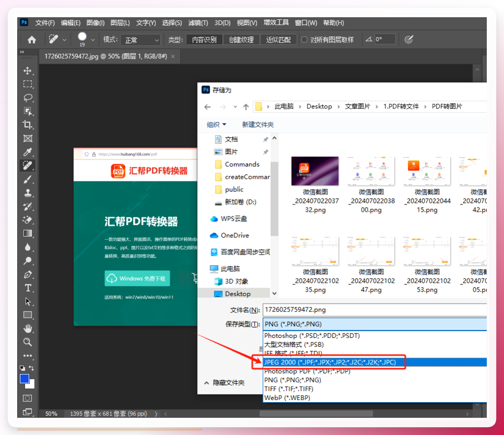
Task: Select the 近似匹配 type button
Action: [279, 40]
